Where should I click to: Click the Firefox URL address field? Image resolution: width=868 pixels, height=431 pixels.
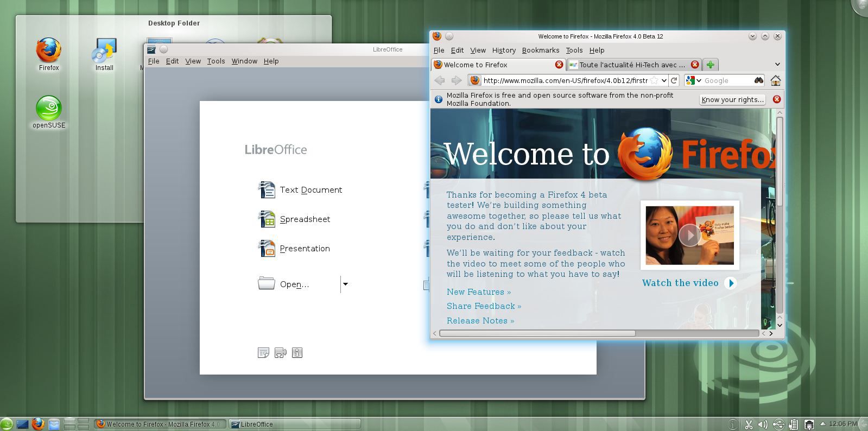[x=565, y=80]
